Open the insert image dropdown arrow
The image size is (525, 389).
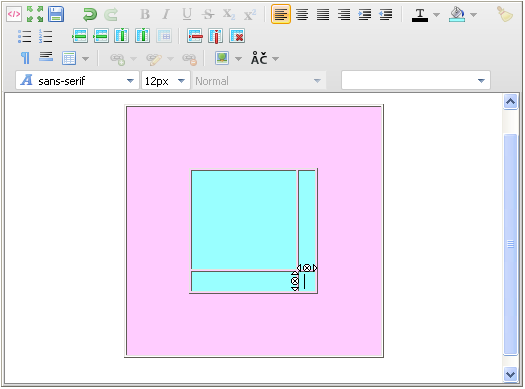coord(238,59)
